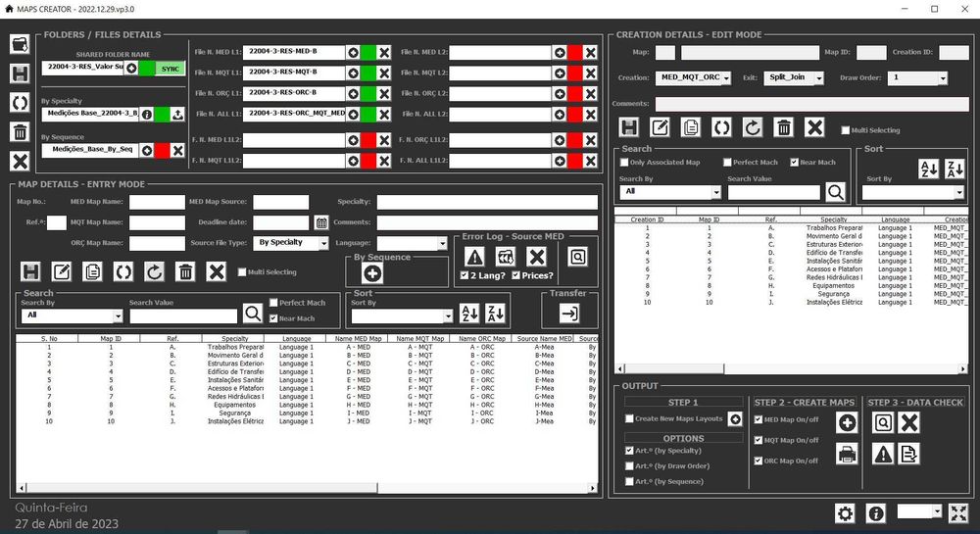Enable Art.º (by Draw Order) option

(629, 466)
